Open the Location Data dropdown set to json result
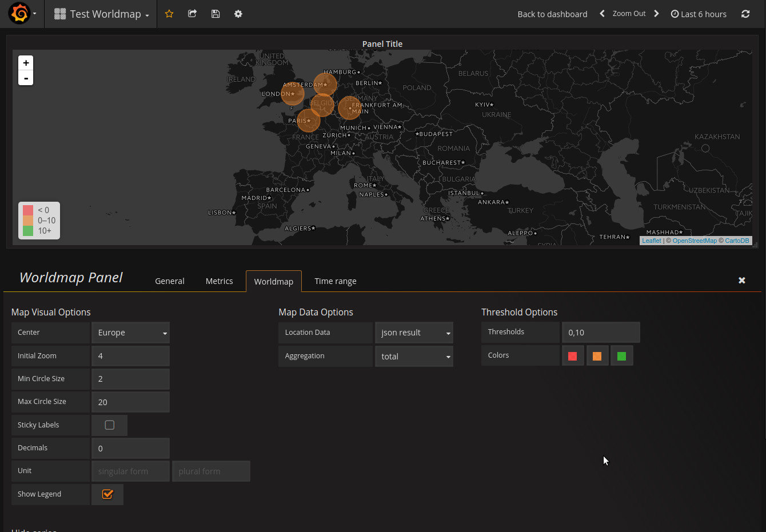The height and width of the screenshot is (532, 766). [x=414, y=333]
